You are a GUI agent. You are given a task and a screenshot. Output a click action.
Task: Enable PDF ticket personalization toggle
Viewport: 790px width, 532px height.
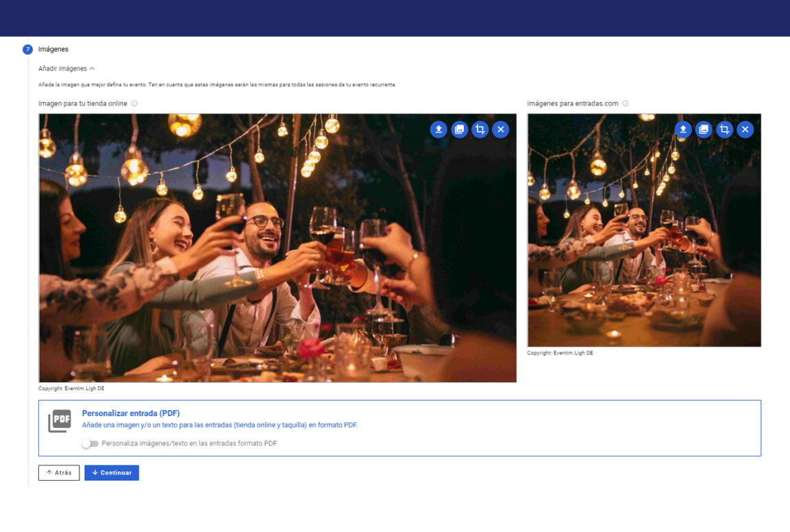point(90,444)
